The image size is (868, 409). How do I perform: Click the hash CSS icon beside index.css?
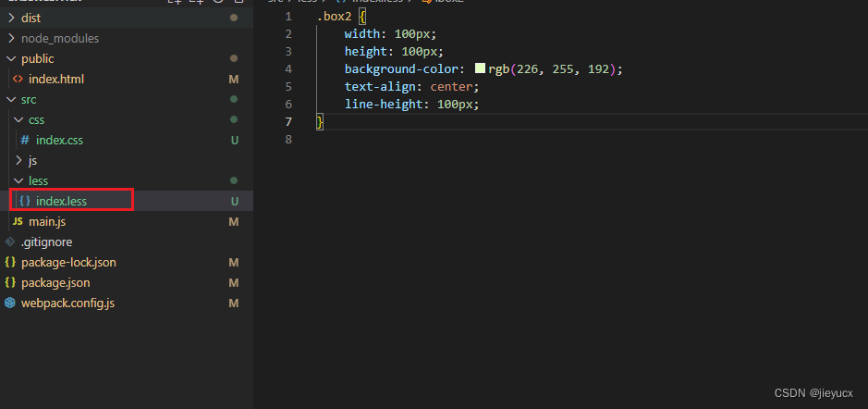(25, 141)
